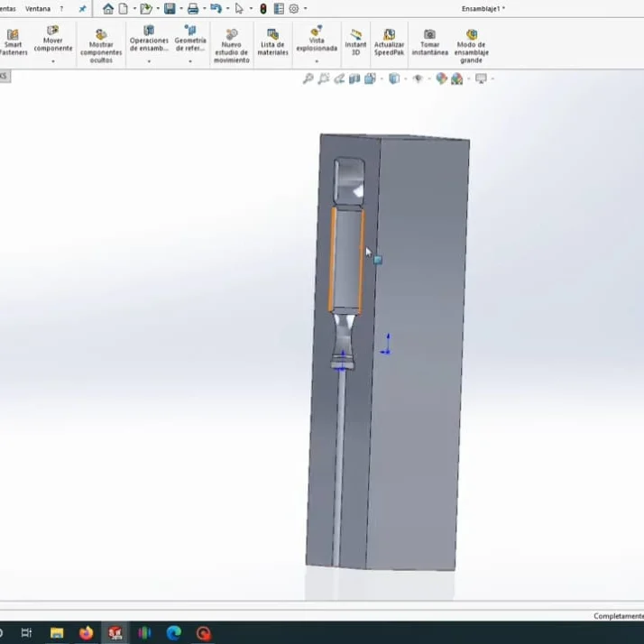Screen dimensions: 644x644
Task: Click the Print icon in the quick toolbar
Action: [193, 9]
